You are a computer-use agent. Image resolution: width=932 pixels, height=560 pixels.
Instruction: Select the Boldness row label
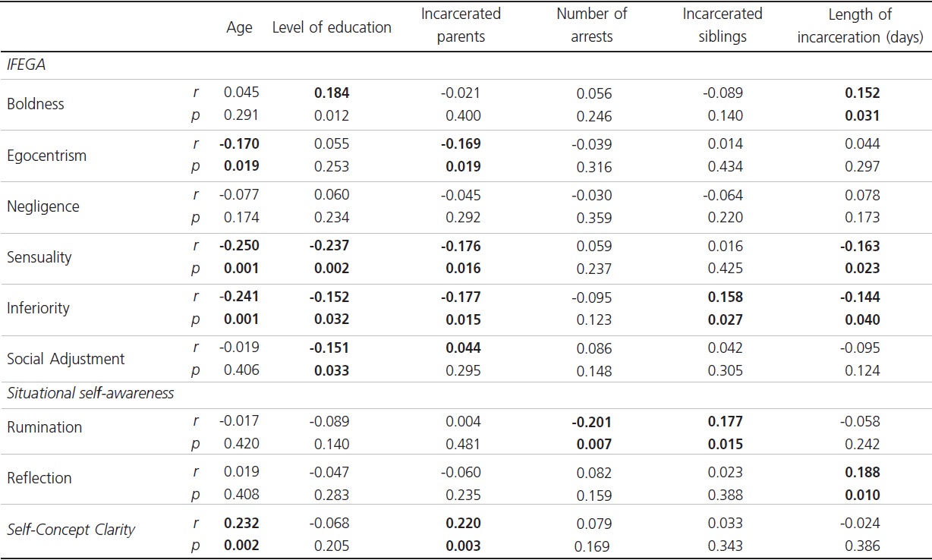(36, 104)
